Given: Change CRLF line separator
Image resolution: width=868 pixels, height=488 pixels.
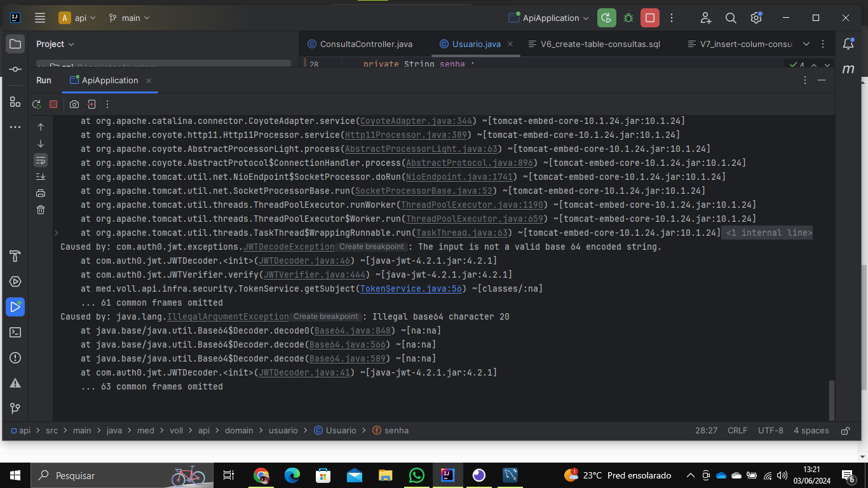Looking at the screenshot, I should tap(737, 430).
